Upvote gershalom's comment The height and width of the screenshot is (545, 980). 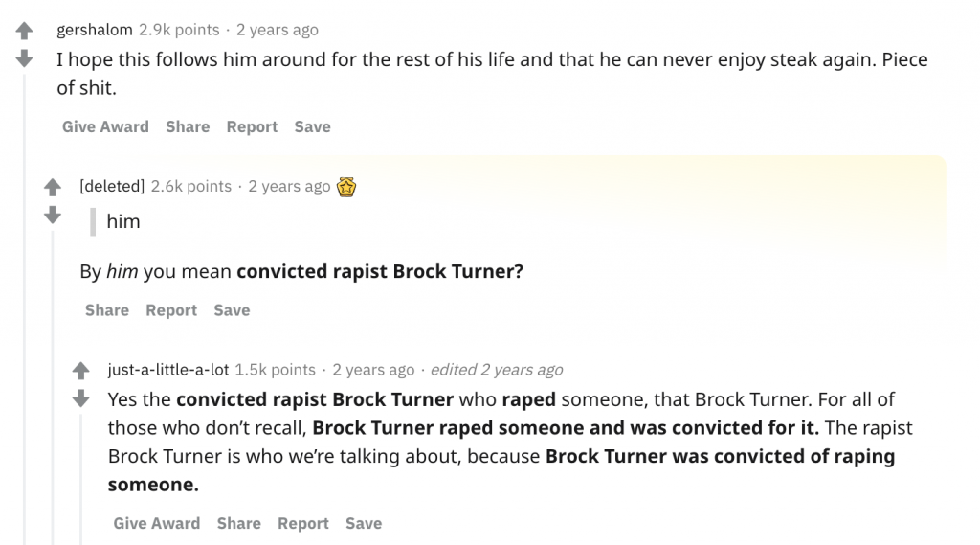pos(24,30)
